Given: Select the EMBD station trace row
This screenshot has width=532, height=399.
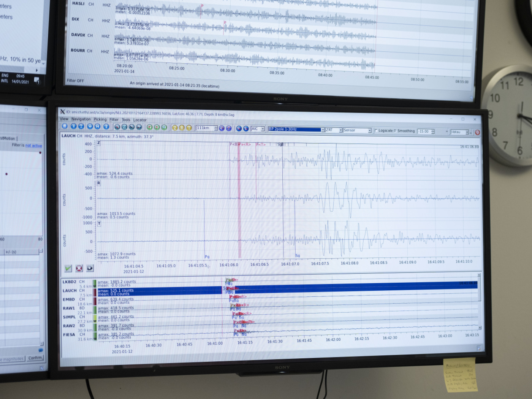Looking at the screenshot, I should [x=69, y=299].
